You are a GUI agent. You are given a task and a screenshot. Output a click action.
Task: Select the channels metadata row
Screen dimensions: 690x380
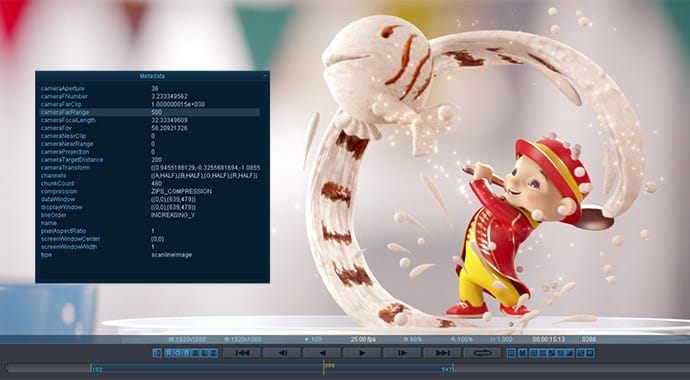tap(150, 175)
